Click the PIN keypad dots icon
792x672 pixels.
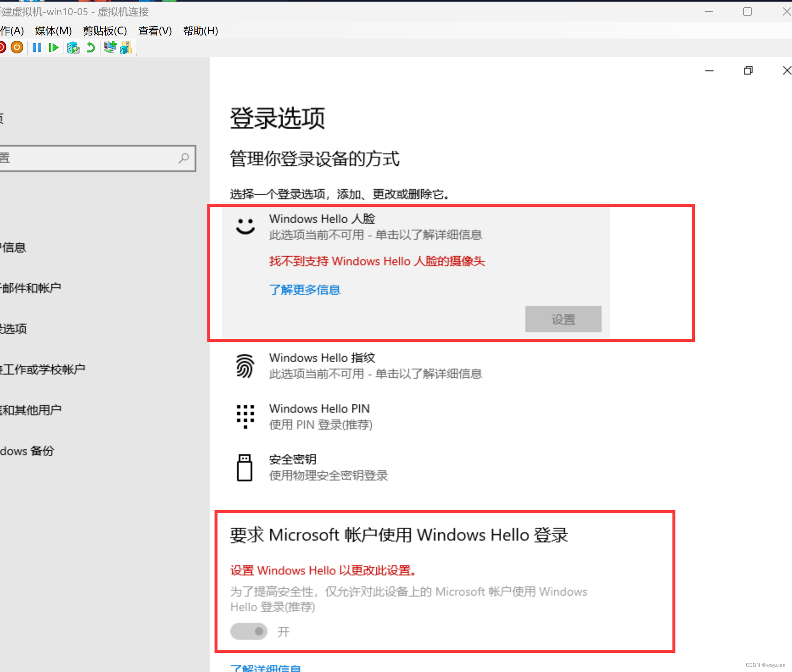pyautogui.click(x=245, y=417)
